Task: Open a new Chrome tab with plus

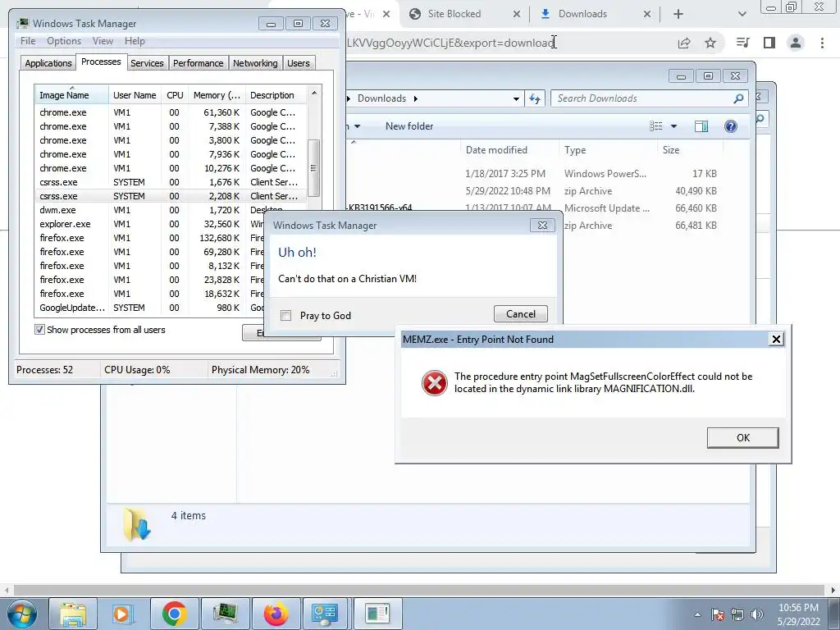Action: click(678, 14)
